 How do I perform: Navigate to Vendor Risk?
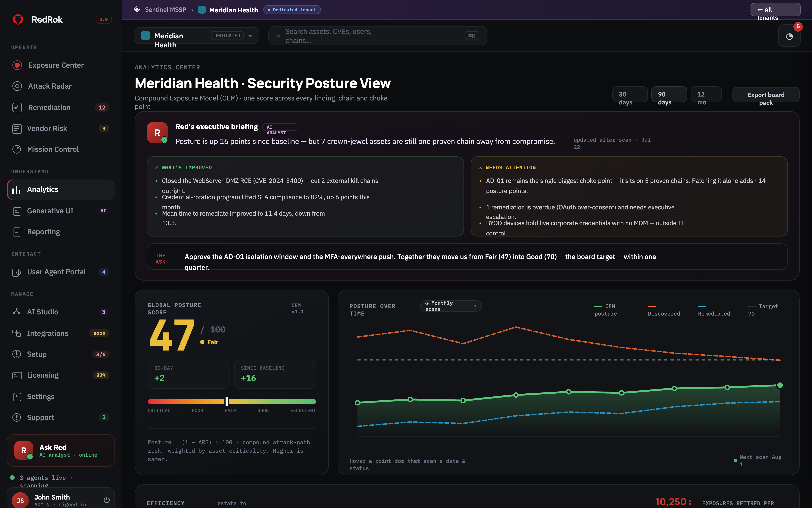(x=61, y=129)
